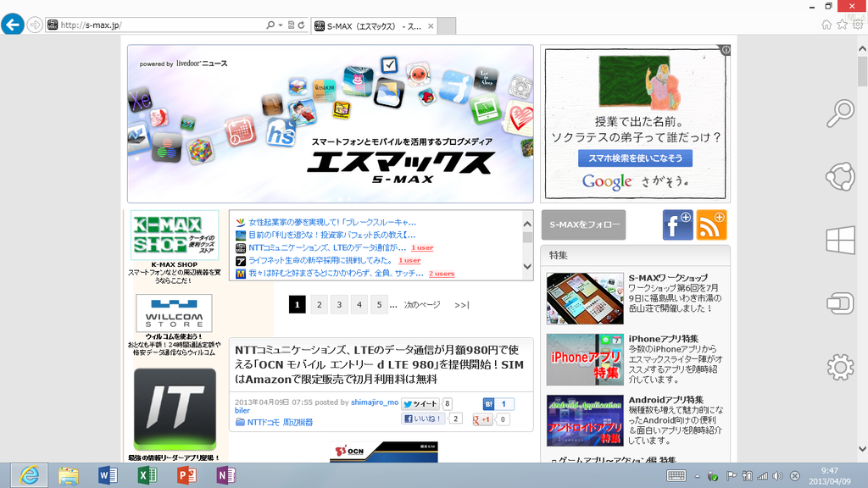This screenshot has height=488, width=868.
Task: Open Favorites with the star icon
Action: click(842, 25)
